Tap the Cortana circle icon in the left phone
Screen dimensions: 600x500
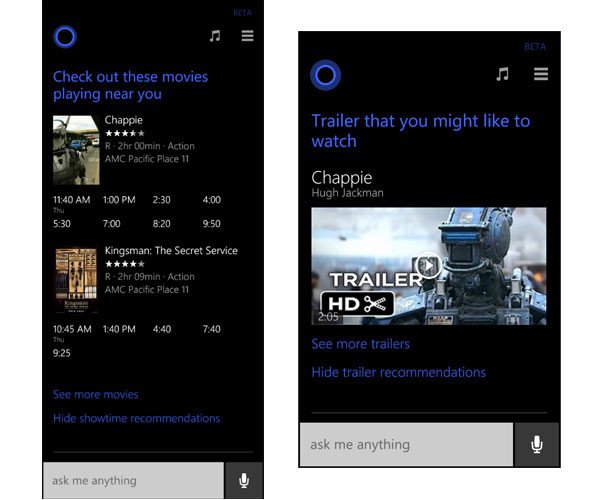click(65, 37)
